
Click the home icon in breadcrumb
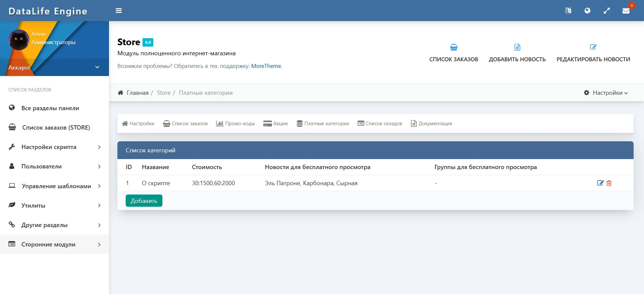click(120, 93)
